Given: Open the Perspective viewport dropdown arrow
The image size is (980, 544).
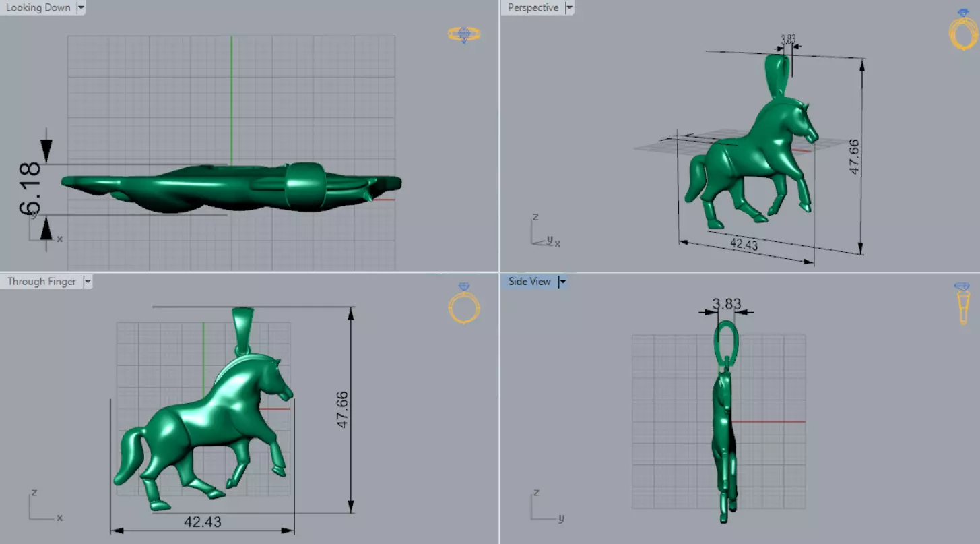Looking at the screenshot, I should (569, 8).
